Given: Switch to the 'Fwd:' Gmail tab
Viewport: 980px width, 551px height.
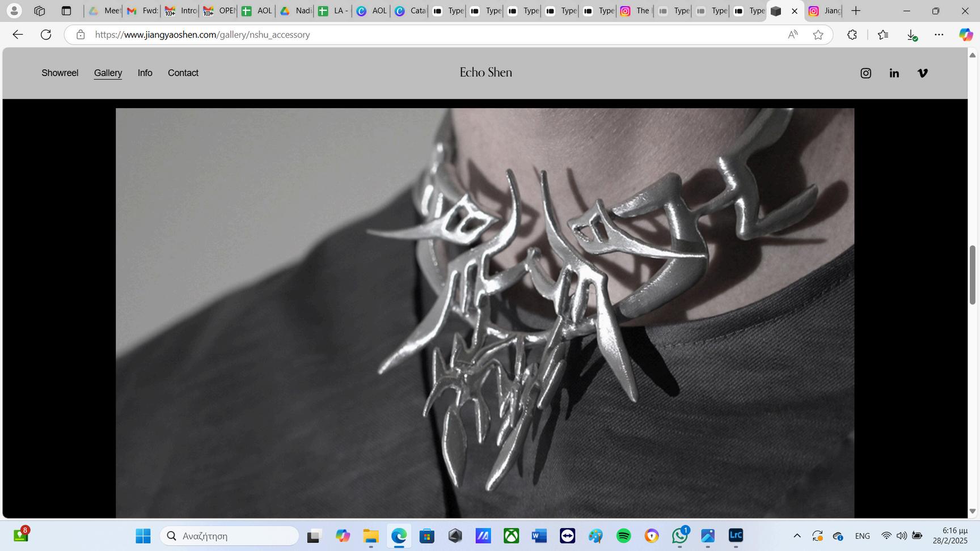Looking at the screenshot, I should click(x=141, y=11).
